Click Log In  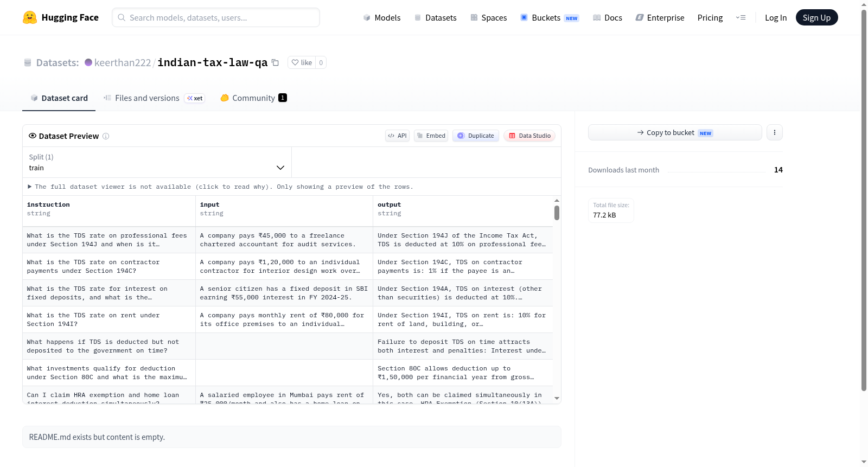(776, 17)
